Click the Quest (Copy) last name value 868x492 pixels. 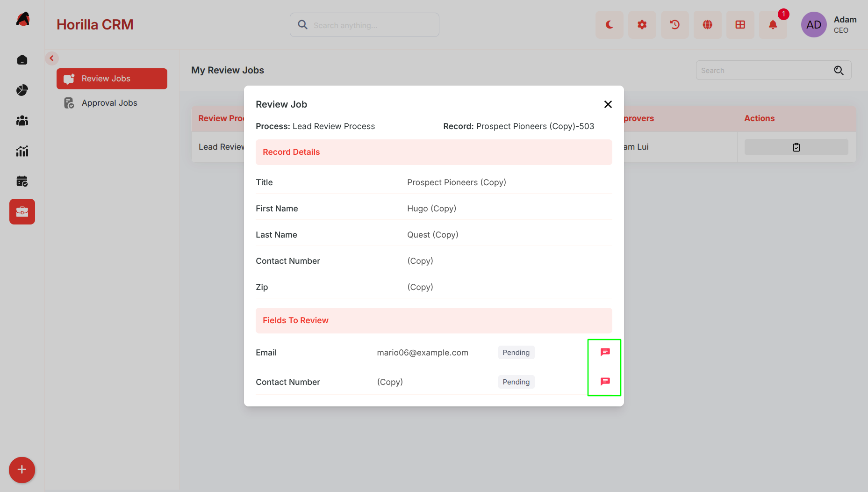coord(433,235)
